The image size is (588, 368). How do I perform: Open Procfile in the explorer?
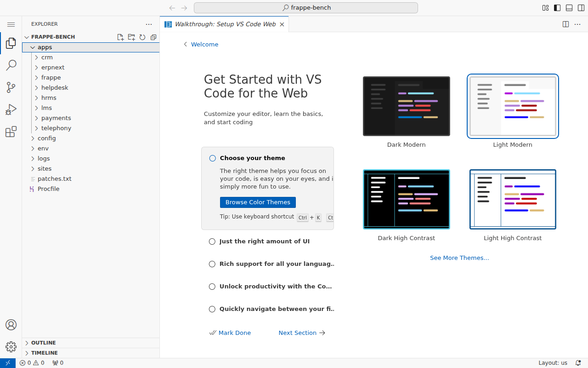[x=91, y=189]
